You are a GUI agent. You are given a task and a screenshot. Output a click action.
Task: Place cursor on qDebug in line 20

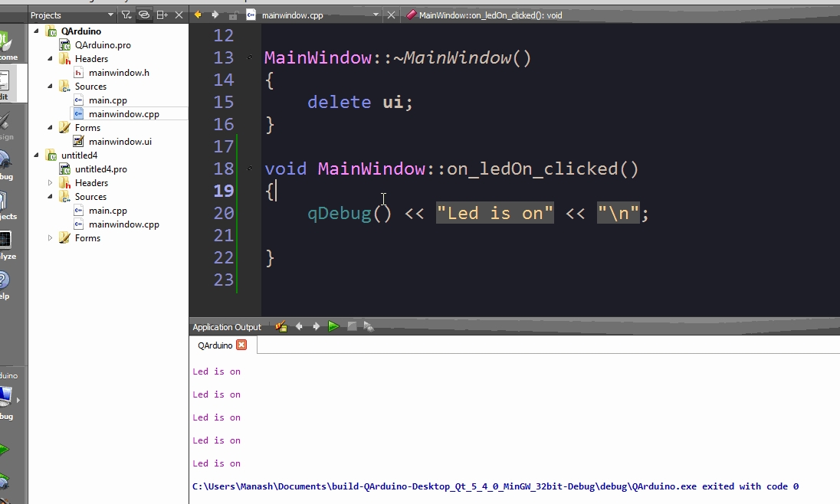pyautogui.click(x=339, y=213)
